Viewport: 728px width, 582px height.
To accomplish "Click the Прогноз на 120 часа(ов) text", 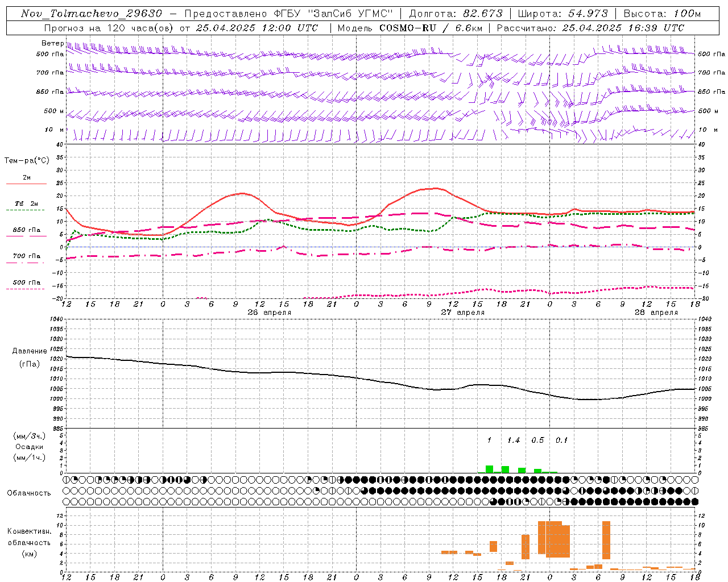I will (x=109, y=28).
